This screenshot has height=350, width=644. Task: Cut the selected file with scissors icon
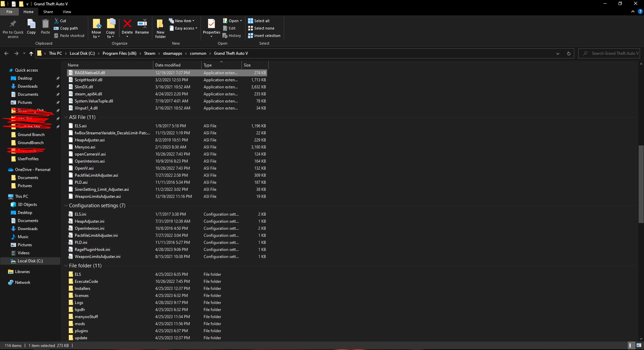(60, 21)
